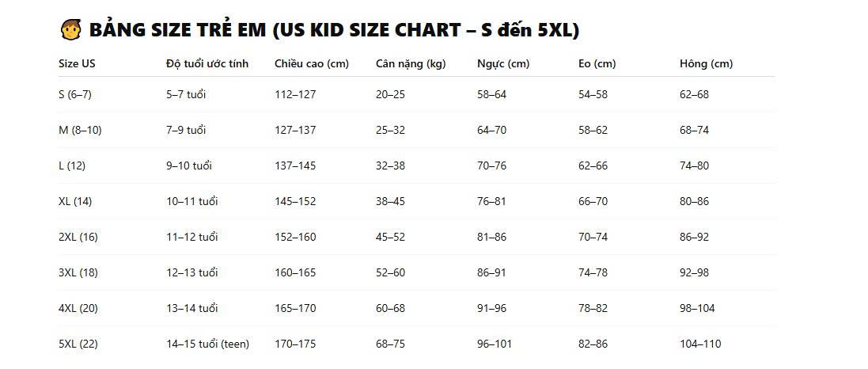
Task: Click the 'M (8–10)' size cell
Action: point(80,130)
